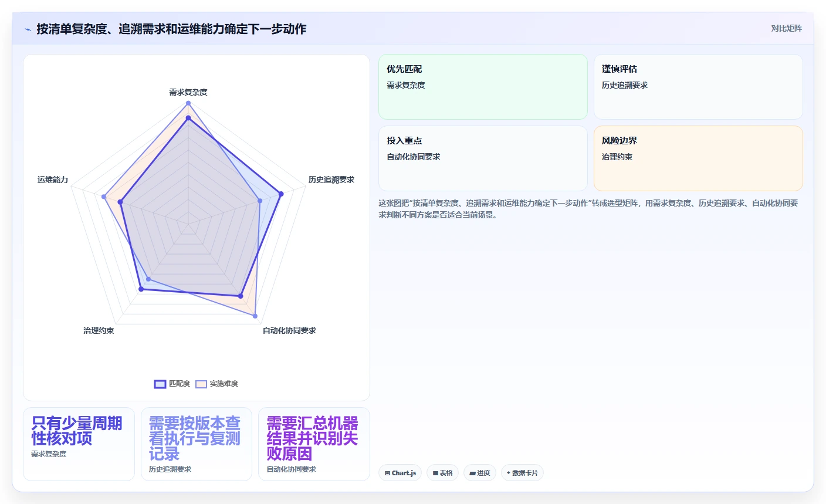Image resolution: width=826 pixels, height=504 pixels.
Task: Open the 优先匹配 card
Action: (x=483, y=87)
